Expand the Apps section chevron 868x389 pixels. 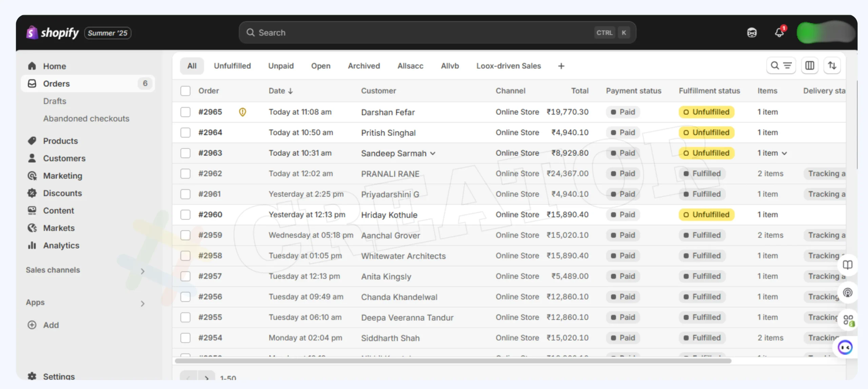(x=142, y=303)
